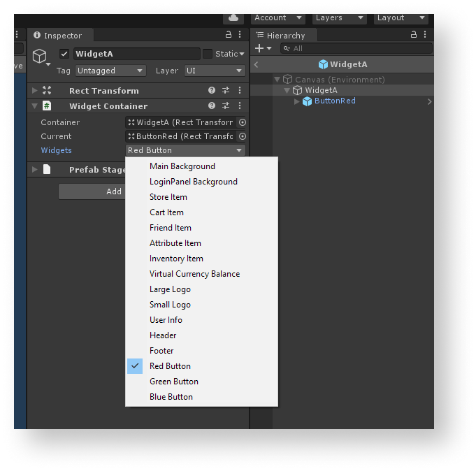Open the Layout dropdown button
The image size is (476, 471).
(x=401, y=17)
